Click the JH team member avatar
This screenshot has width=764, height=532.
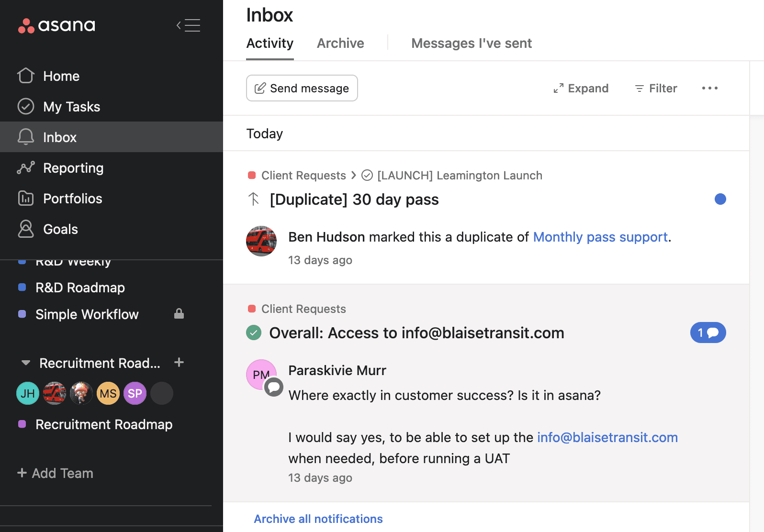click(x=28, y=393)
